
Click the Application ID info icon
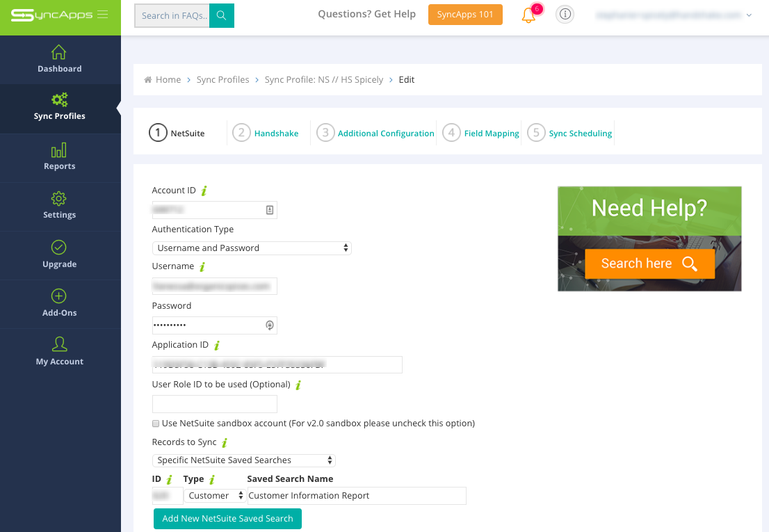coord(217,345)
